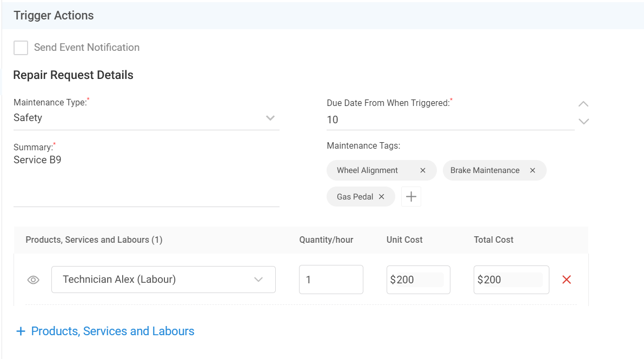The height and width of the screenshot is (359, 644).
Task: Click the Quantity/hour input field
Action: [x=331, y=280]
